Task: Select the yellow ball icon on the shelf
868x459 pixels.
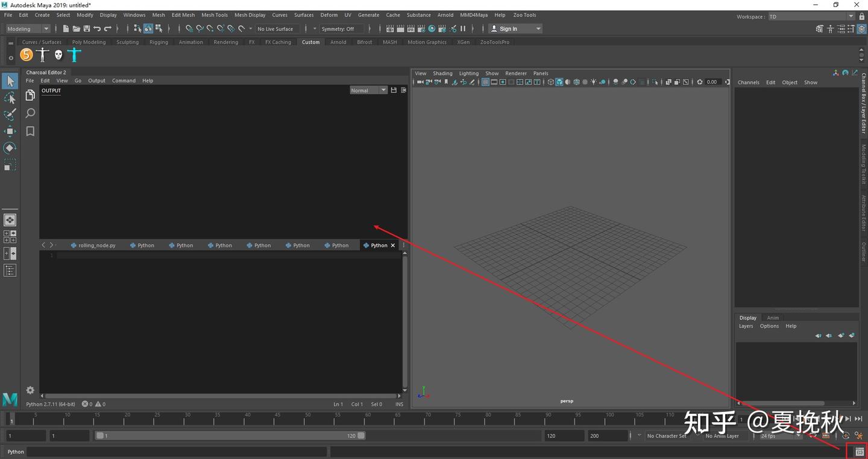Action: click(27, 54)
